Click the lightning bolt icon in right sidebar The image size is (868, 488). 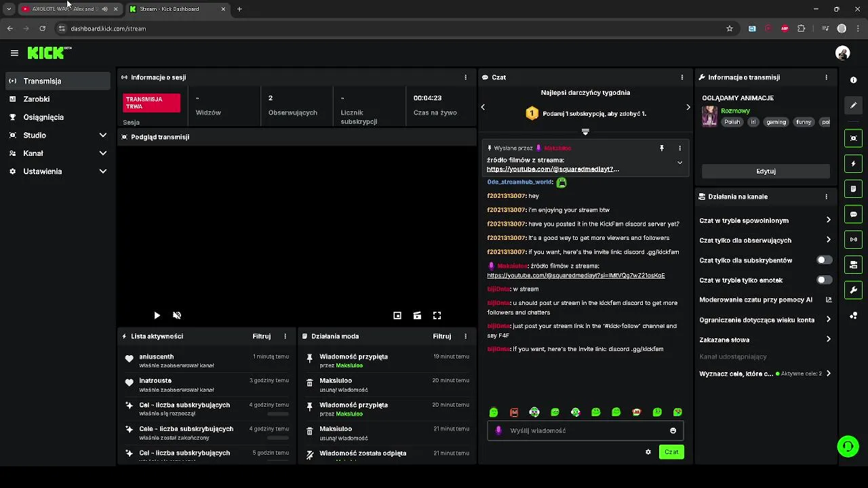[853, 163]
